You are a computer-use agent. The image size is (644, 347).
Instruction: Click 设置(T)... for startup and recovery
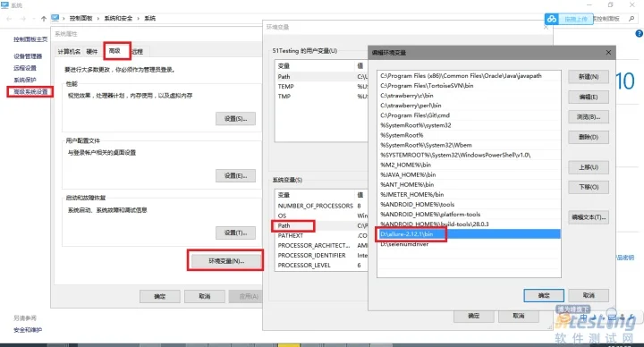[x=236, y=233]
